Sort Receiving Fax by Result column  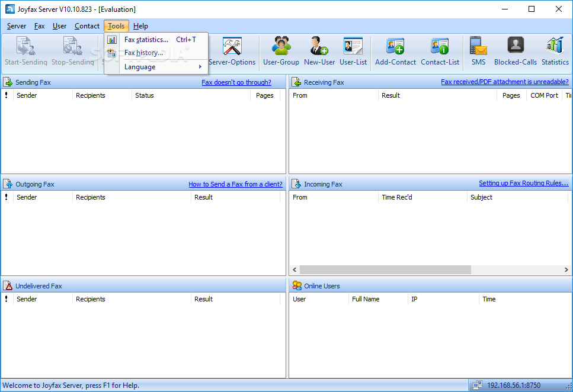[438, 95]
